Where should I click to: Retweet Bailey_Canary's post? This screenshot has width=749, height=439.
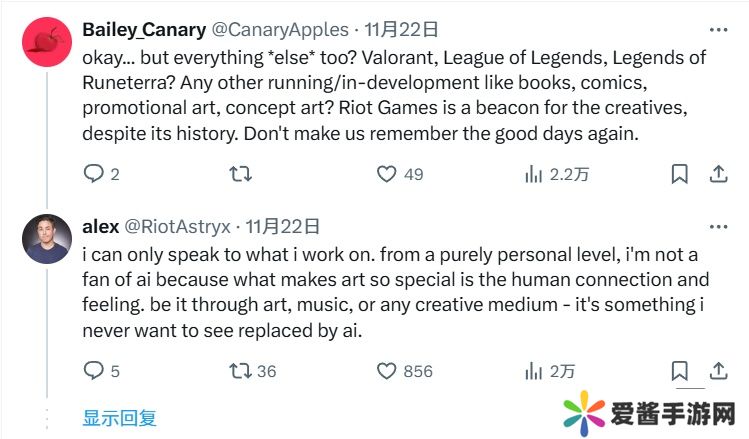(241, 174)
